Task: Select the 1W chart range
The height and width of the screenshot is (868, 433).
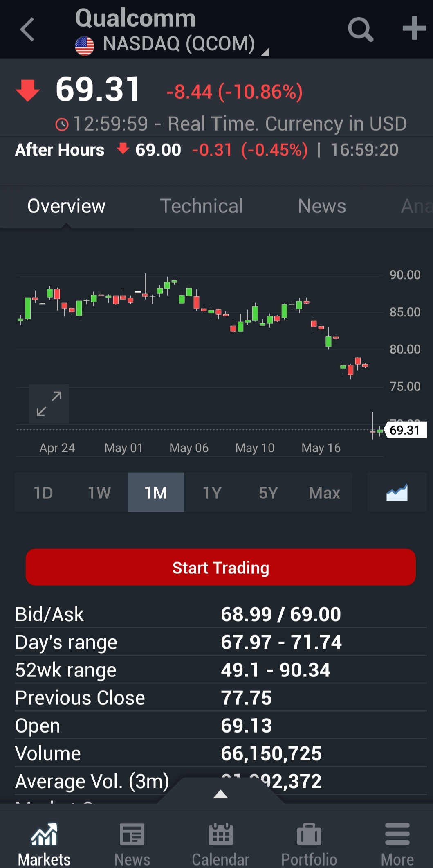Action: tap(99, 493)
